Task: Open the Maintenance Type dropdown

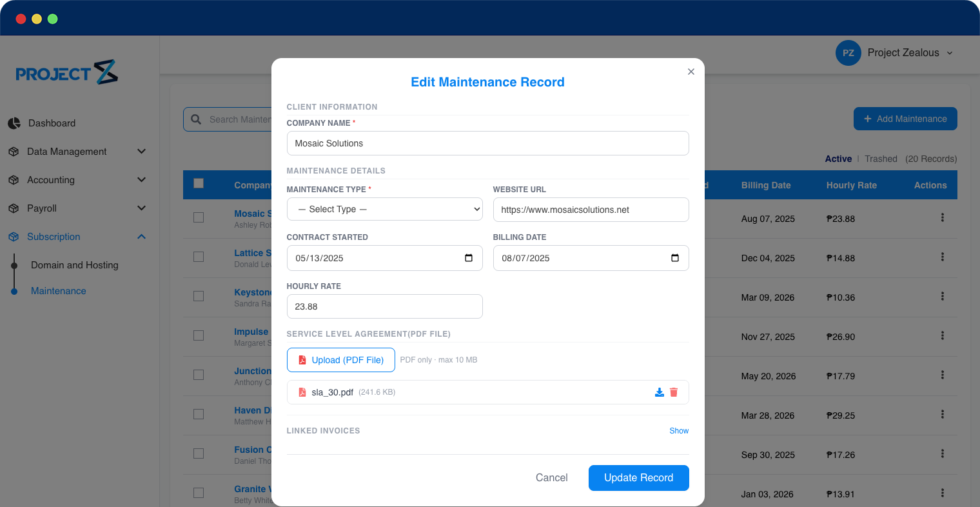Action: [x=384, y=209]
